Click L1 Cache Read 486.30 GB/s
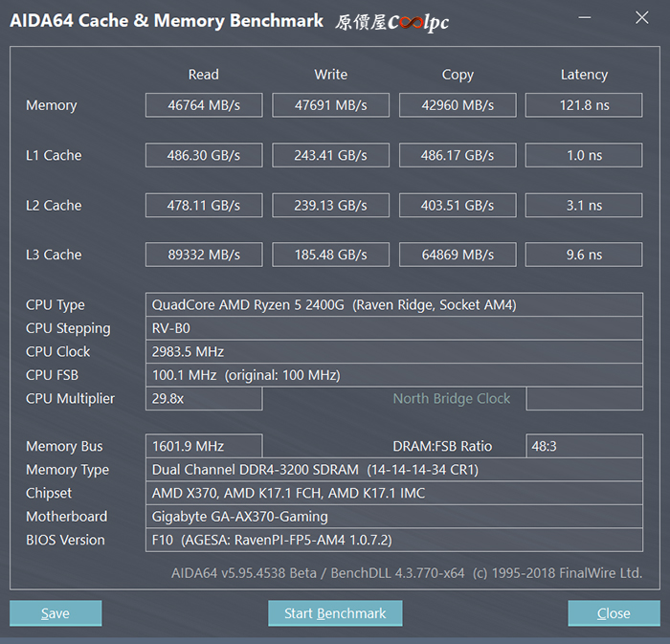670x644 pixels. click(204, 155)
